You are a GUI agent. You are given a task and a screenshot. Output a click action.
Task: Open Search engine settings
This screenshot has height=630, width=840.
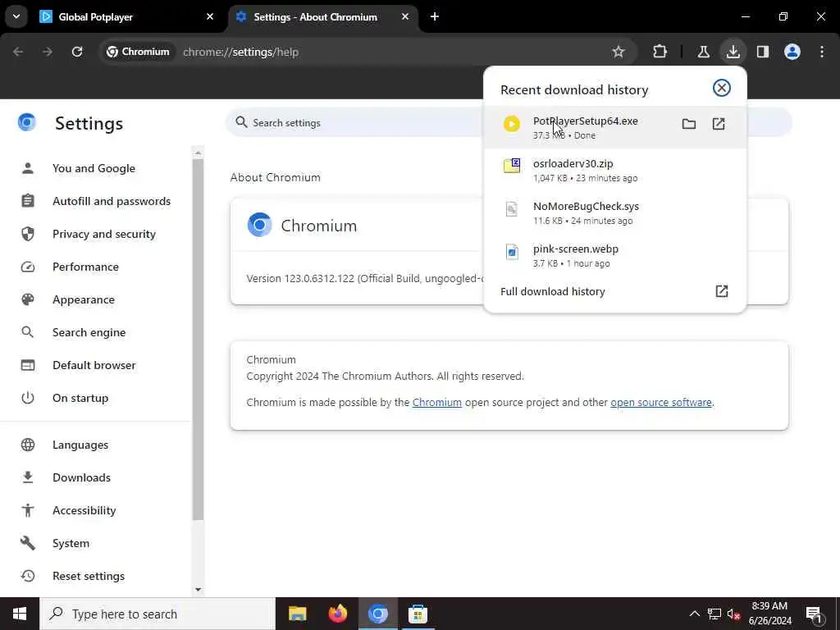[89, 332]
